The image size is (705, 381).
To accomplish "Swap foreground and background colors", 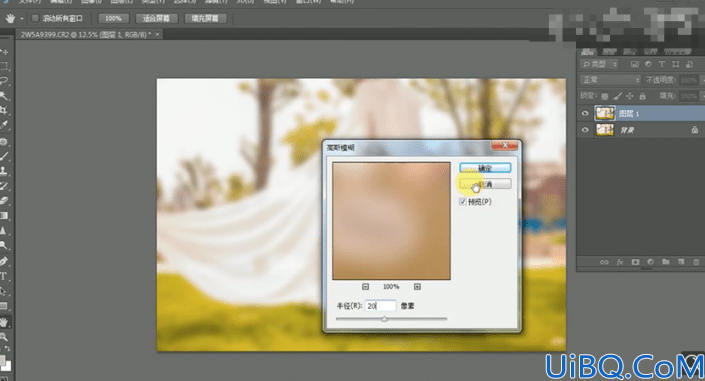I will [x=8, y=349].
